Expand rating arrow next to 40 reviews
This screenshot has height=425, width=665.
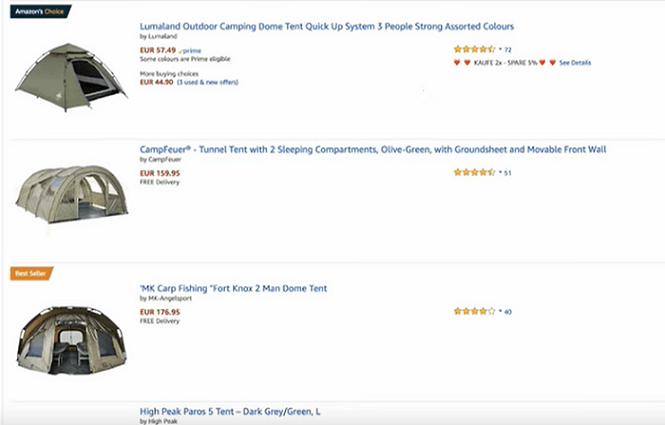499,311
